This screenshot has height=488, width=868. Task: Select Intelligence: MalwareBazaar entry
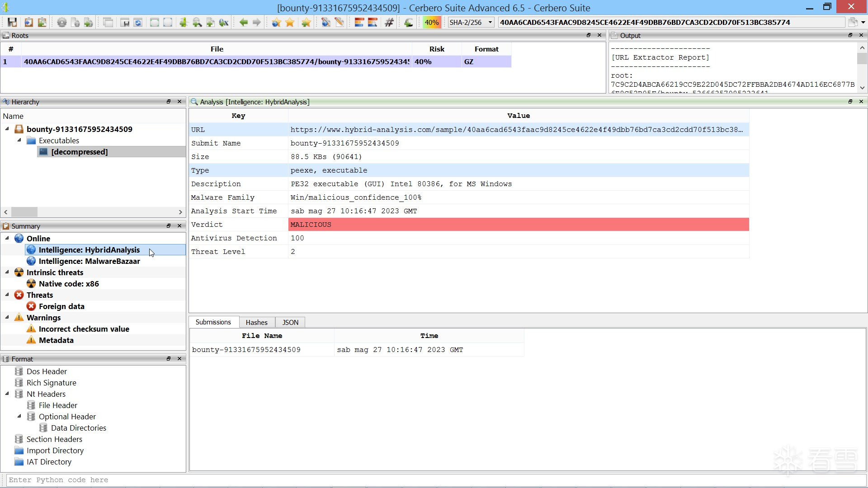89,261
